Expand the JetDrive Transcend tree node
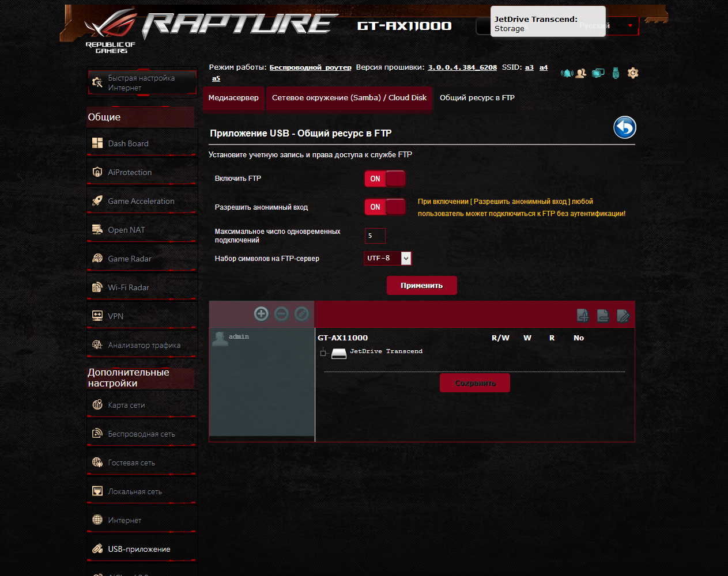Image resolution: width=728 pixels, height=576 pixels. tap(323, 353)
